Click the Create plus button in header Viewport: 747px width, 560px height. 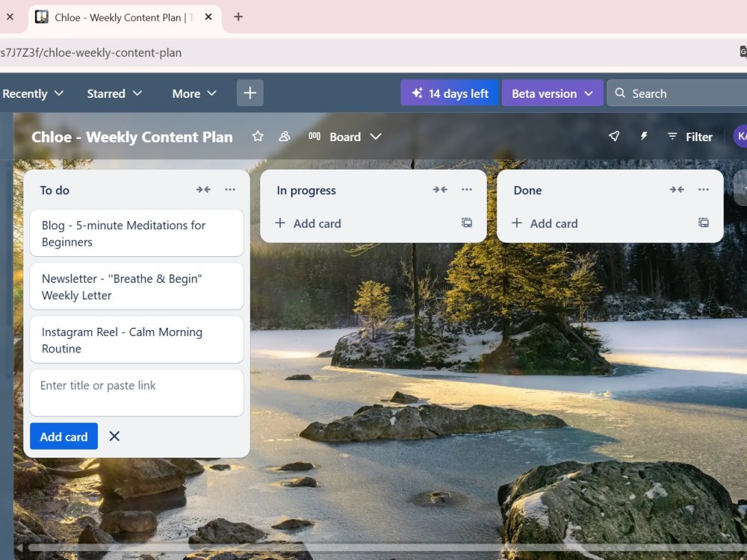[250, 93]
